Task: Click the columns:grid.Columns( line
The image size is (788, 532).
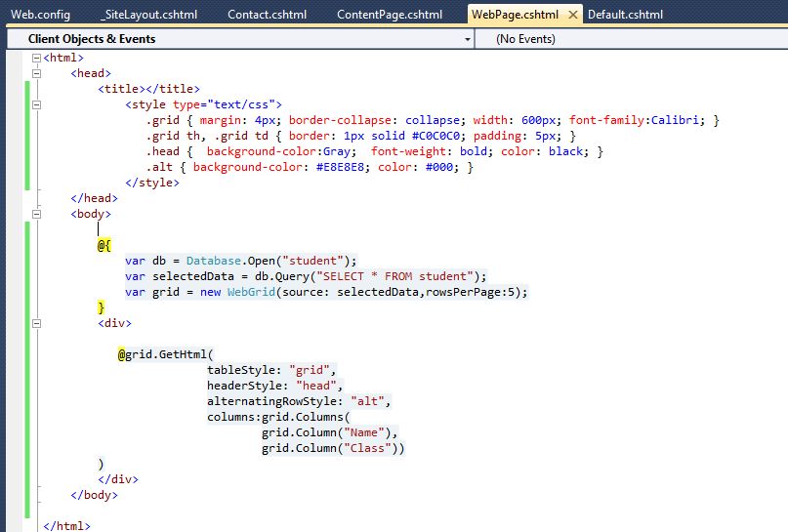Action: coord(278,417)
